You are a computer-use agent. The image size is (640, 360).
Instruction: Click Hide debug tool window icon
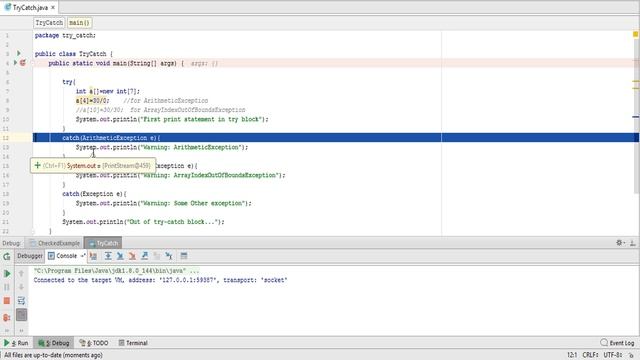coord(632,243)
